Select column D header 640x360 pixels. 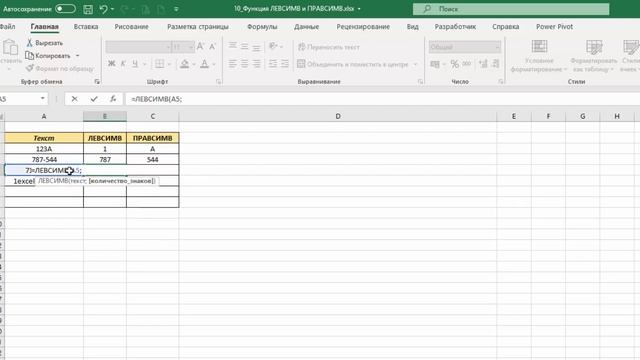[338, 116]
